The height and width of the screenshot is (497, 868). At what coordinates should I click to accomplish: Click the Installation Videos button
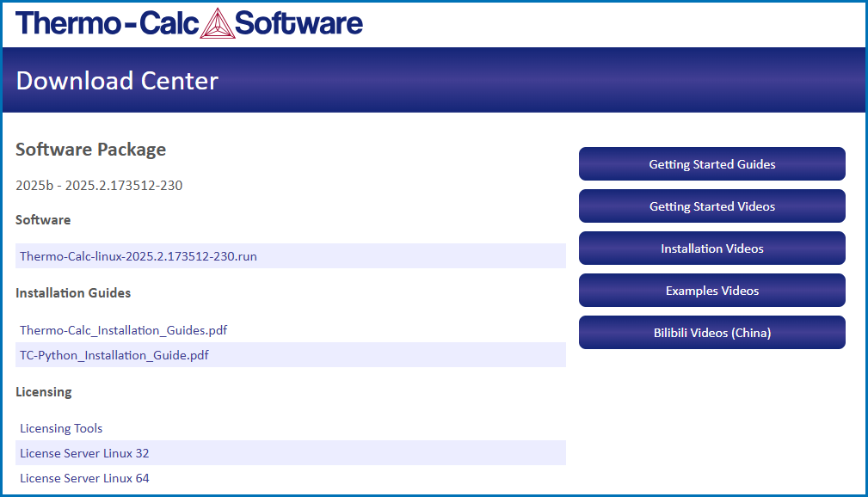click(712, 248)
